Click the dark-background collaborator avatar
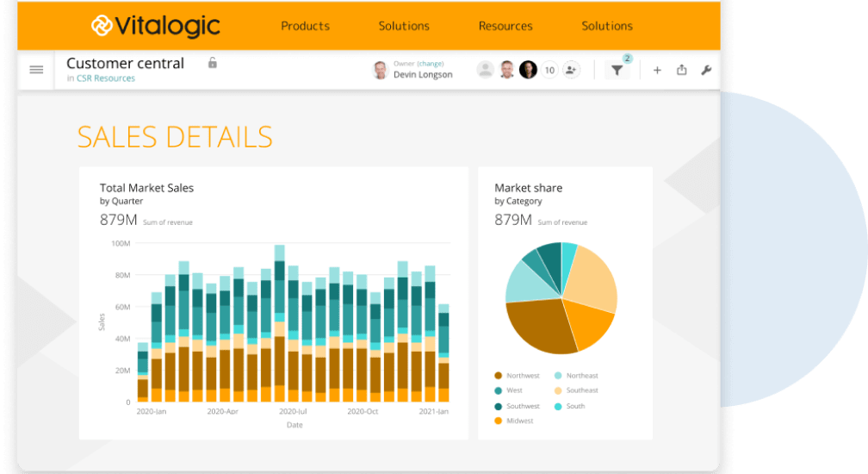Screen dimensions: 868x474 point(528,70)
